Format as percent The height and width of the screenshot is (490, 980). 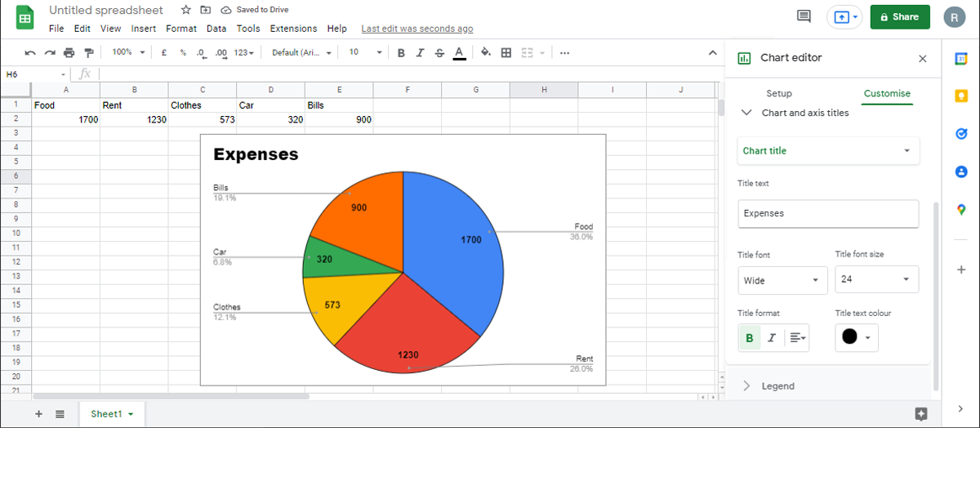pos(183,52)
